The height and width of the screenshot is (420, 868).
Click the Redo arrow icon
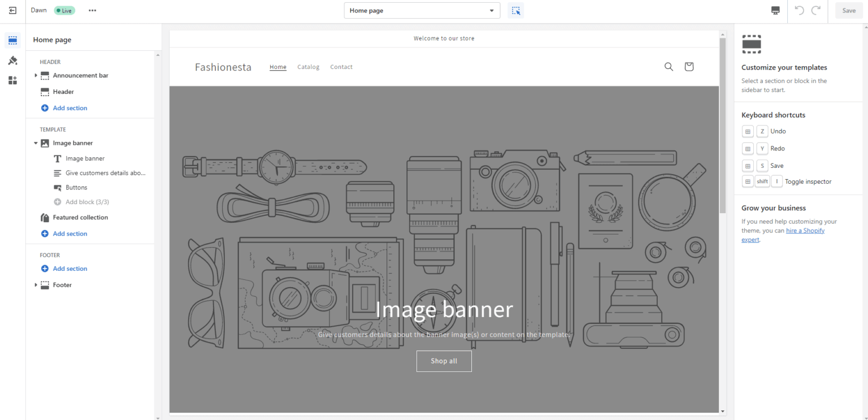pos(815,11)
